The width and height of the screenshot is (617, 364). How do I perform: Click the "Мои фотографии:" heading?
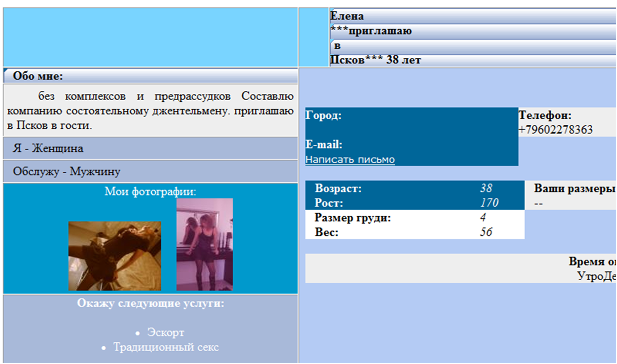(x=150, y=191)
